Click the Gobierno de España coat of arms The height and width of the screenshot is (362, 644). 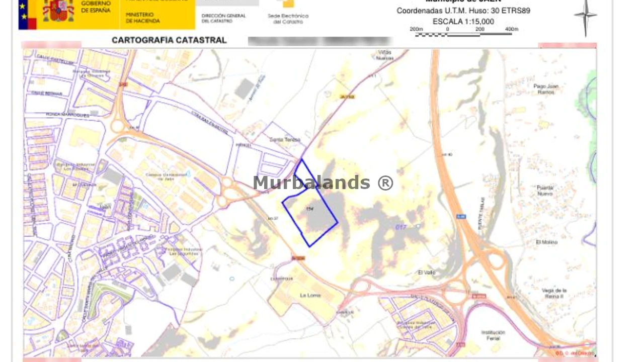tap(58, 11)
